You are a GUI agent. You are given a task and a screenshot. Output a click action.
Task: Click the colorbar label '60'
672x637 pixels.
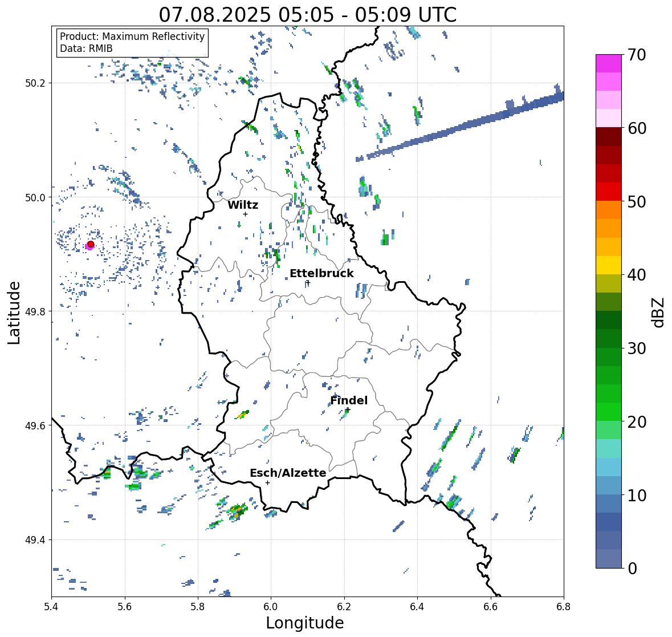click(x=637, y=128)
